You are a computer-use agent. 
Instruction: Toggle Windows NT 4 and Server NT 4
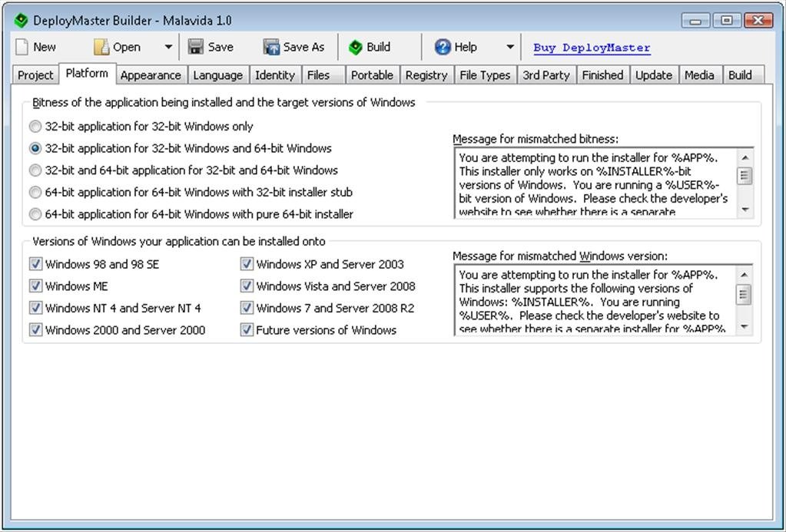[35, 308]
